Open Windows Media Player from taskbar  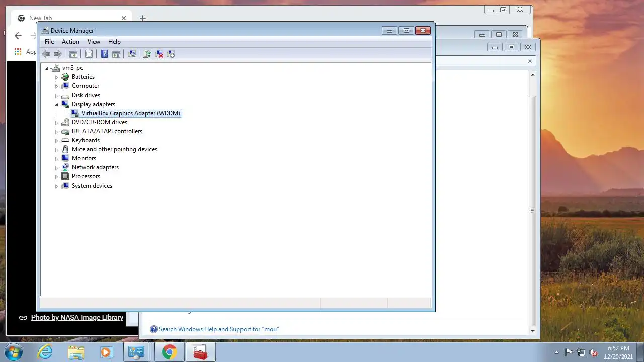click(x=106, y=352)
